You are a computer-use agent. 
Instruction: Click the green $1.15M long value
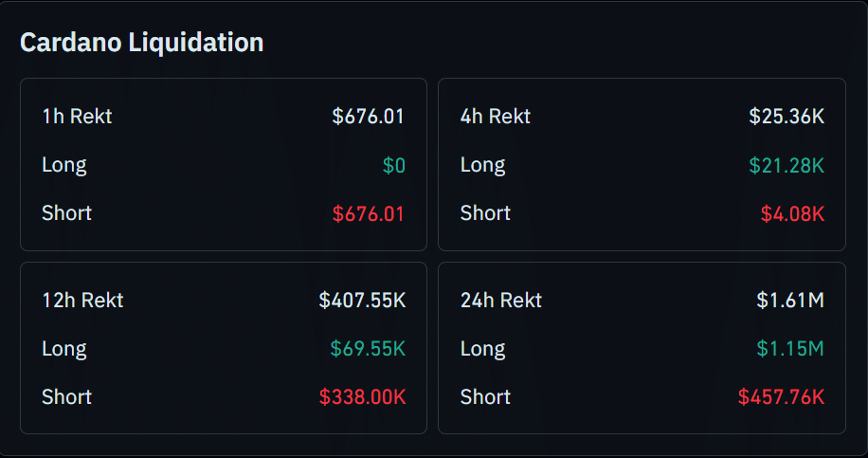790,349
